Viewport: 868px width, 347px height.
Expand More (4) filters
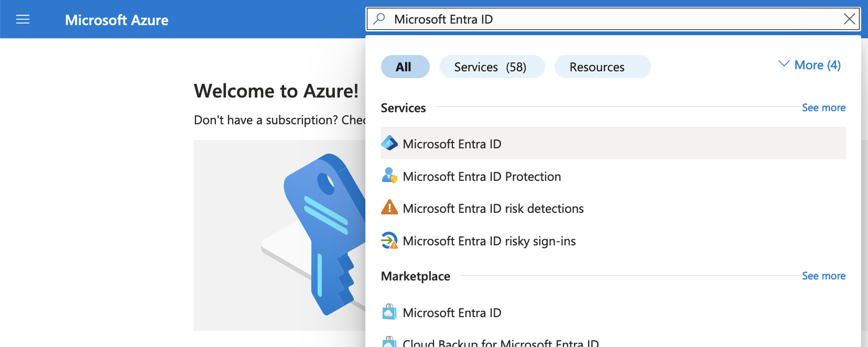[x=809, y=65]
